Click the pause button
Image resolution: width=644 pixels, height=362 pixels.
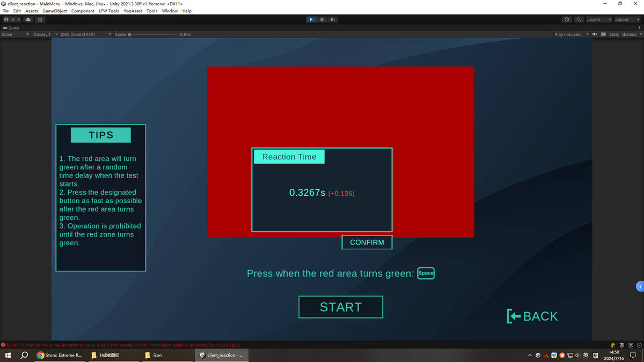[322, 19]
